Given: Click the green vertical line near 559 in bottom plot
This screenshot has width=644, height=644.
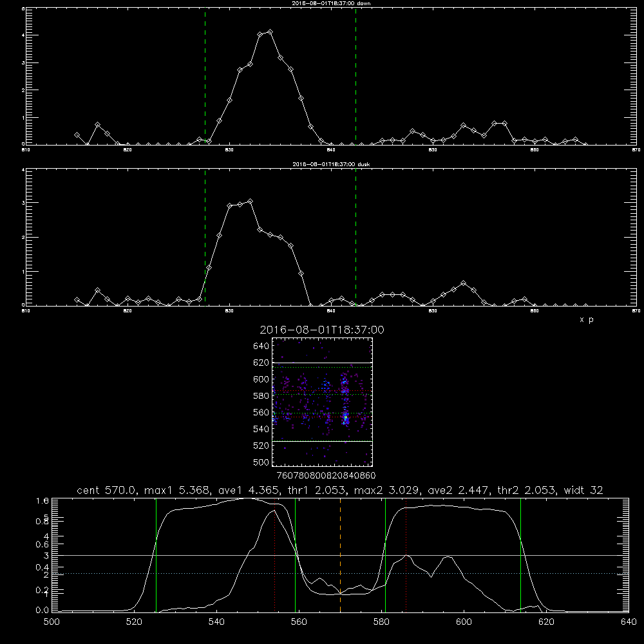Looking at the screenshot, I should point(296,555).
